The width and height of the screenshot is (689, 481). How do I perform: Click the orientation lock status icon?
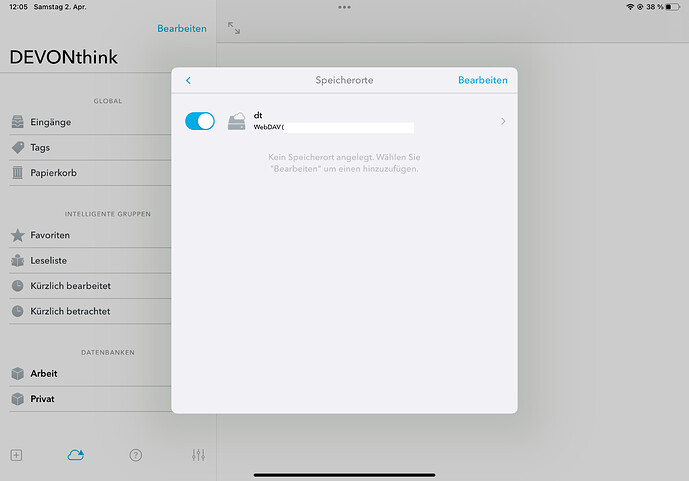pos(640,7)
